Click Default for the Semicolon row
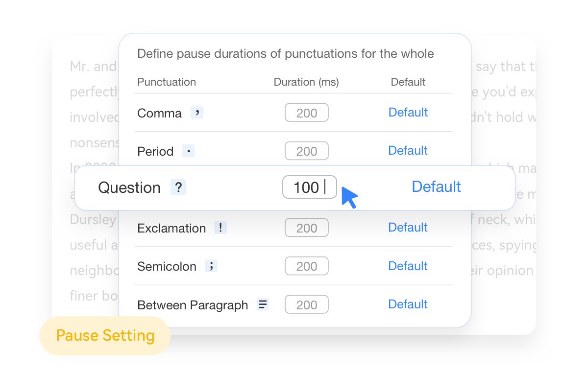This screenshot has width=588, height=372. point(408,266)
